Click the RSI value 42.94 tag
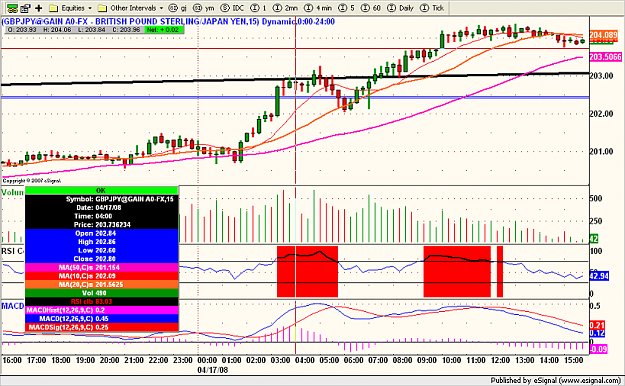Screen dimensions: 625x386 point(599,276)
